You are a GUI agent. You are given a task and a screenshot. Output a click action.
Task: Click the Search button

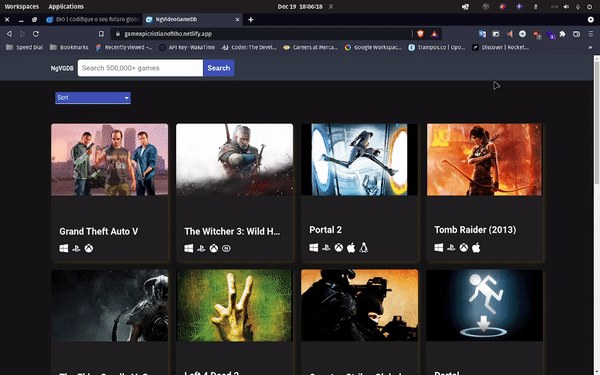tap(218, 68)
